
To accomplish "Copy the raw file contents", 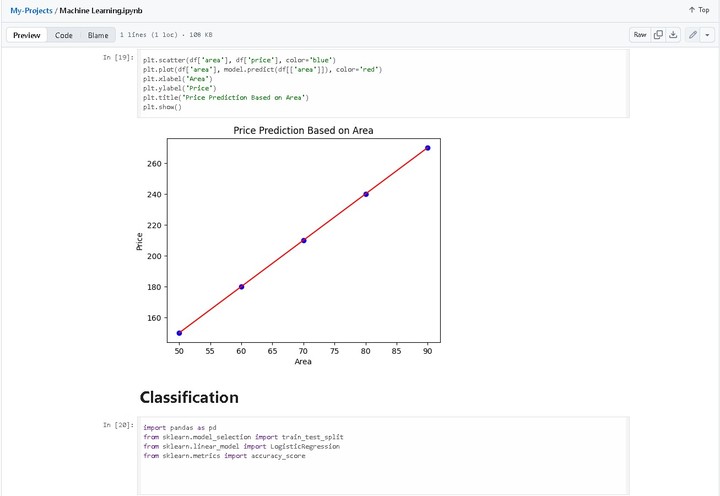I will [658, 35].
